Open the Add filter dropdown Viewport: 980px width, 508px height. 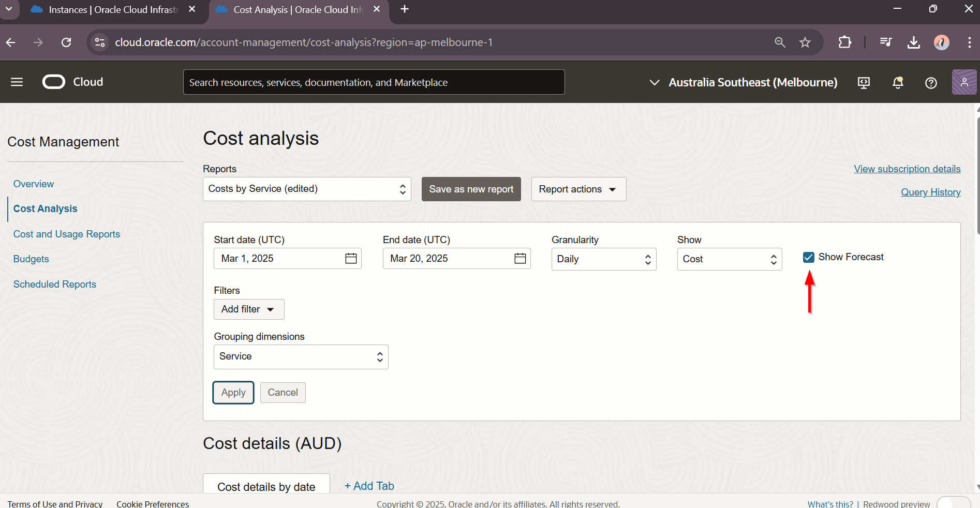248,309
